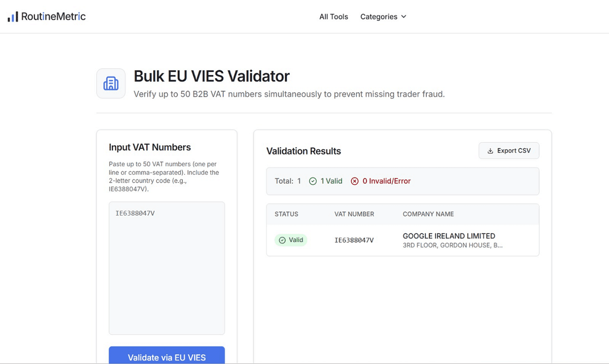
Task: Click the RoutineMetric bar chart logo icon
Action: [x=13, y=17]
